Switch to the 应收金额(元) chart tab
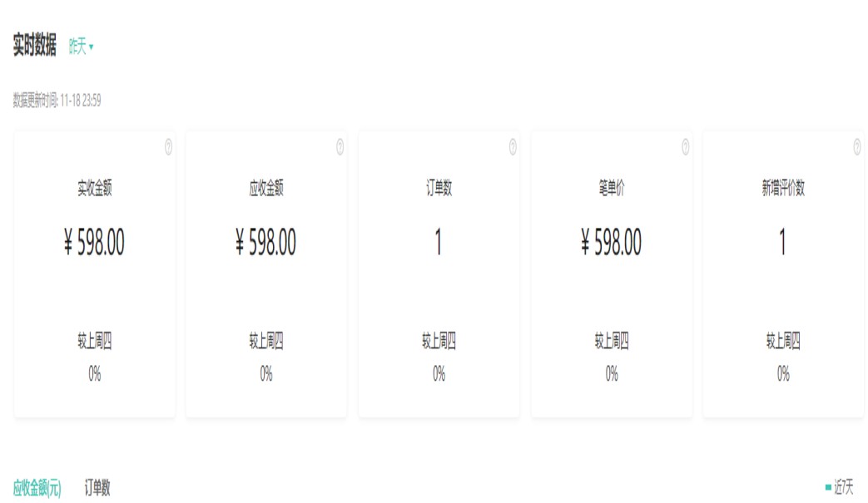 (37, 488)
